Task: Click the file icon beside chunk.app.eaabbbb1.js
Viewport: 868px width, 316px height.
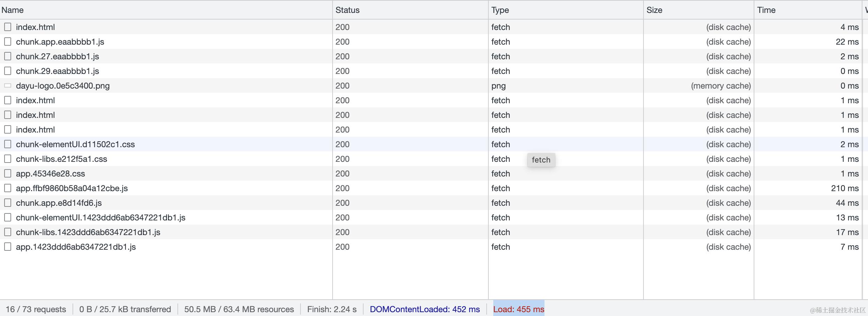Action: tap(8, 42)
